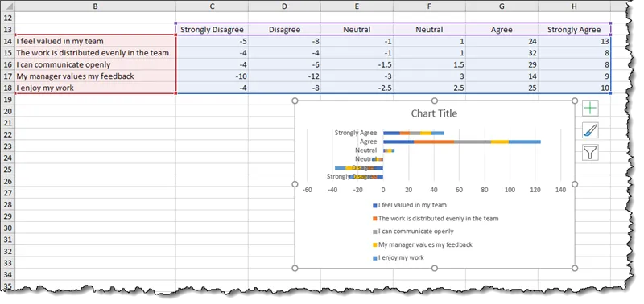Select column F header
This screenshot has height=304, width=644.
[429, 6]
